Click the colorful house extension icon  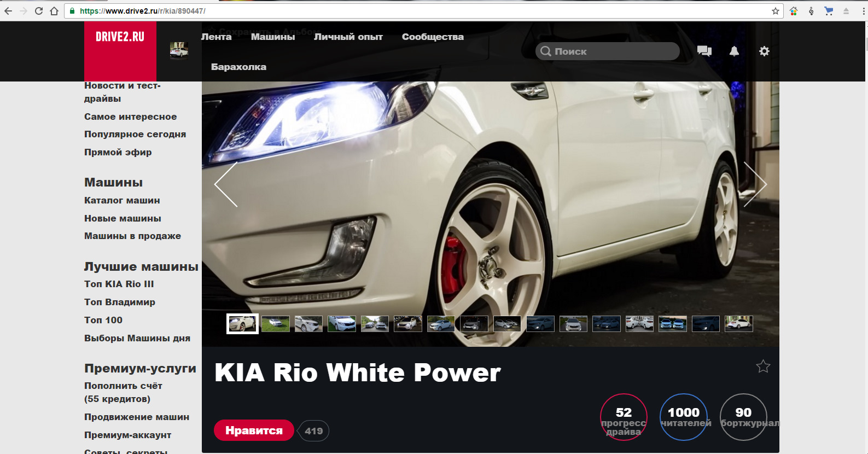794,11
